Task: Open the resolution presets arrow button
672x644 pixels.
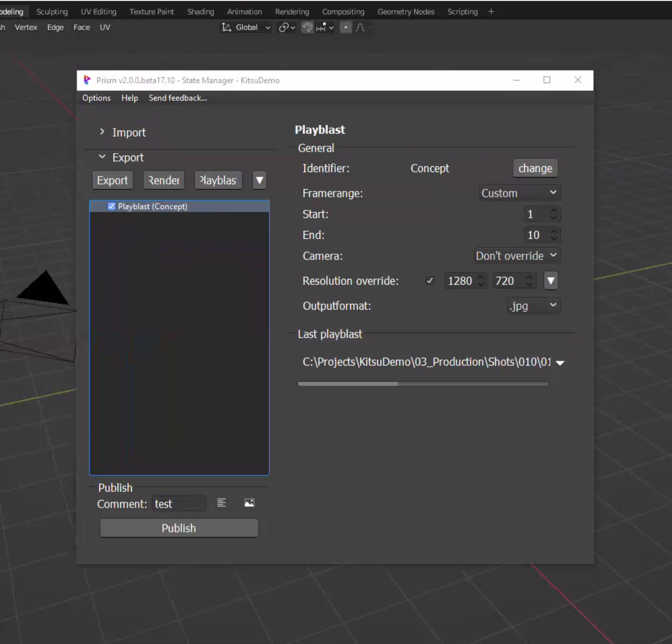Action: (x=551, y=280)
